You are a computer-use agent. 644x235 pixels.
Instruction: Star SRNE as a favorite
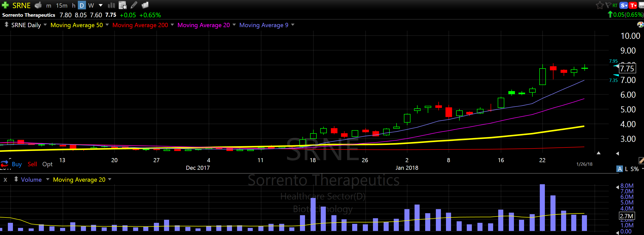600,5
